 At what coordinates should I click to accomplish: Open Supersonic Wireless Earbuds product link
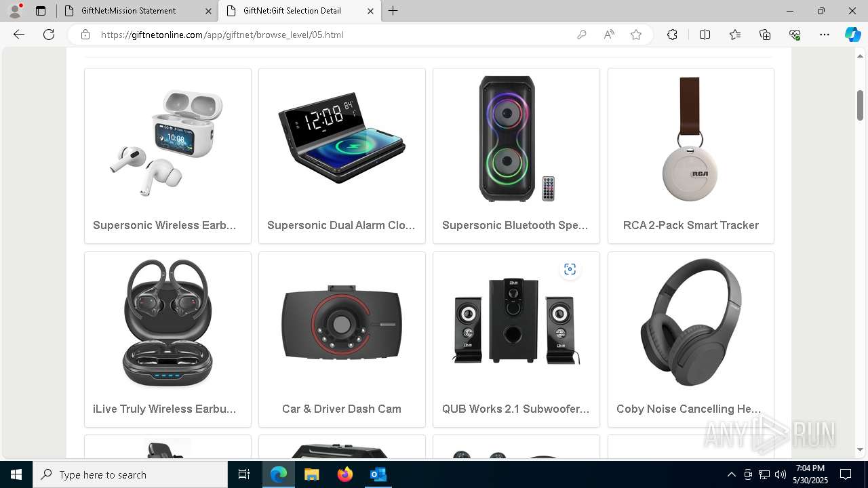(x=165, y=225)
